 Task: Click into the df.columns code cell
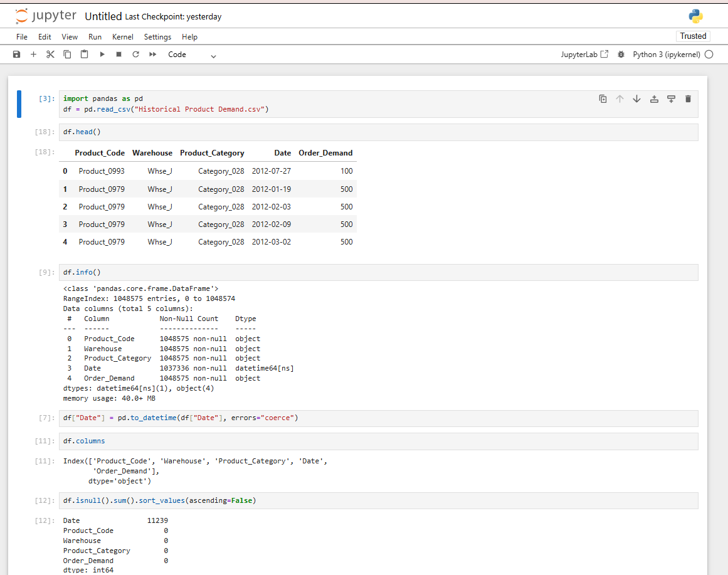378,441
